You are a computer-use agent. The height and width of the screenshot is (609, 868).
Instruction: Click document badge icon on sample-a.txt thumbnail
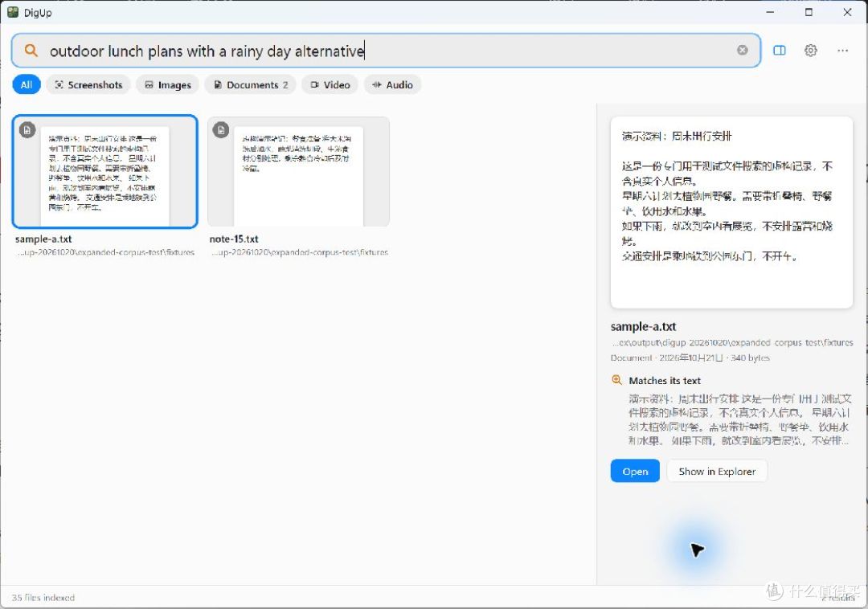click(27, 130)
